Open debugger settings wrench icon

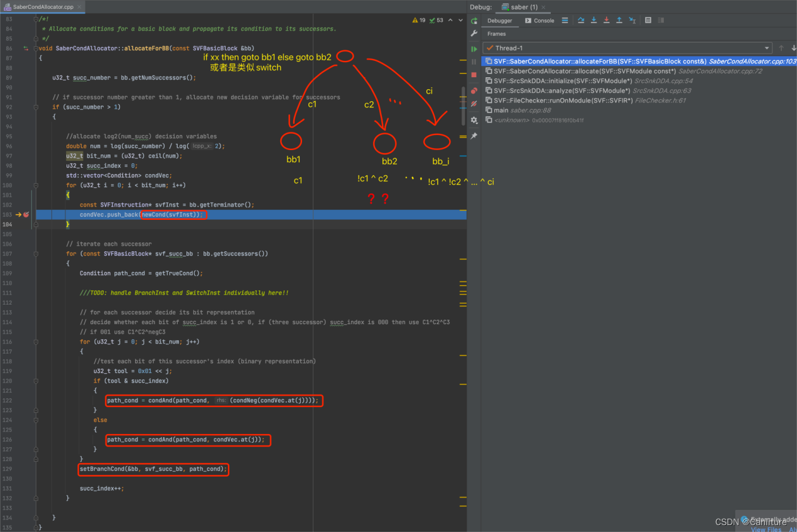tap(474, 34)
